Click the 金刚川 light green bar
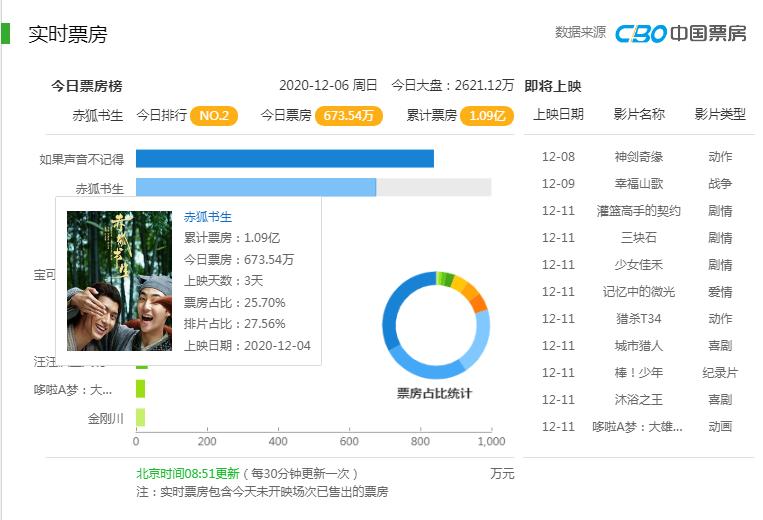 [x=140, y=418]
